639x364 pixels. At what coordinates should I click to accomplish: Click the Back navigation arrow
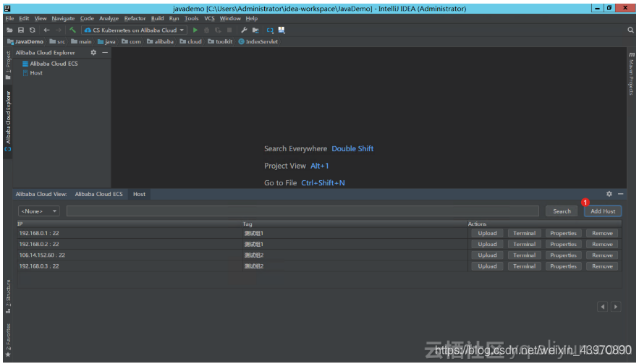click(x=46, y=30)
